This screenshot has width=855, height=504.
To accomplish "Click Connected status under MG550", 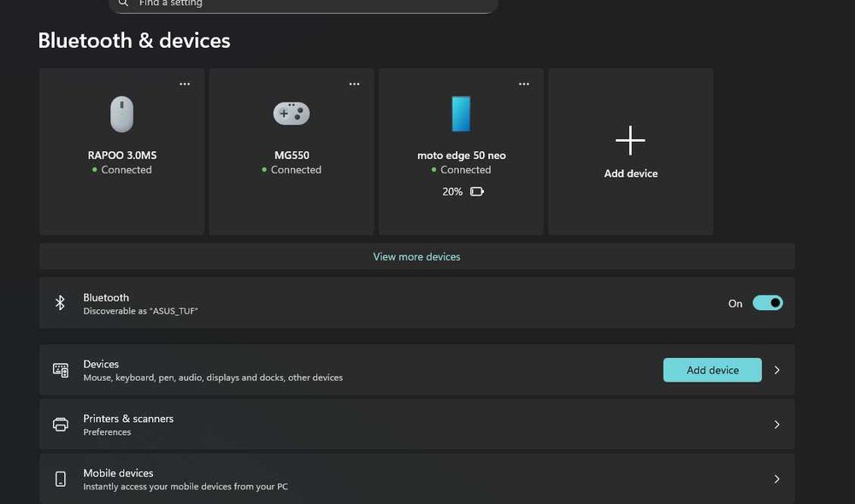I will [x=296, y=170].
